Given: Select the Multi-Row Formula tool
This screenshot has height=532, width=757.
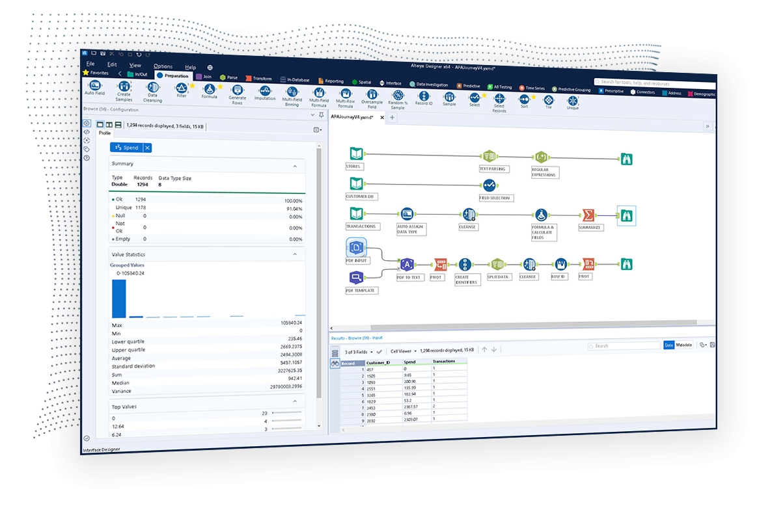Looking at the screenshot, I should (x=346, y=98).
